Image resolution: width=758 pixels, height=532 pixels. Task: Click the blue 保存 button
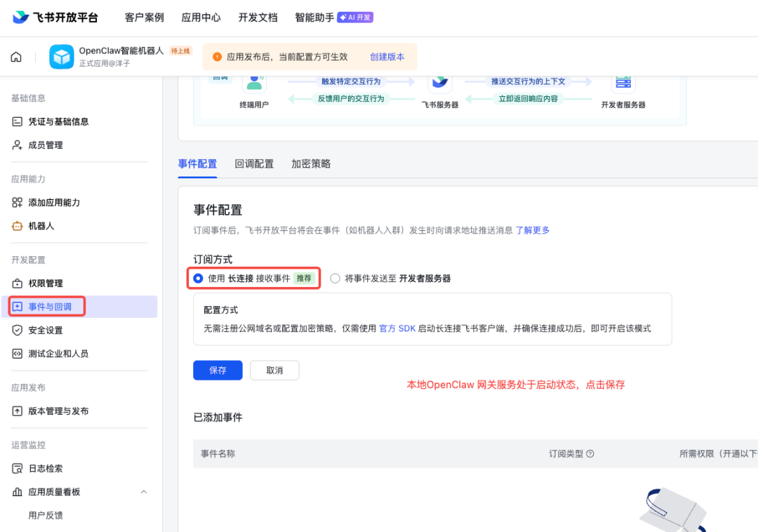coord(218,371)
